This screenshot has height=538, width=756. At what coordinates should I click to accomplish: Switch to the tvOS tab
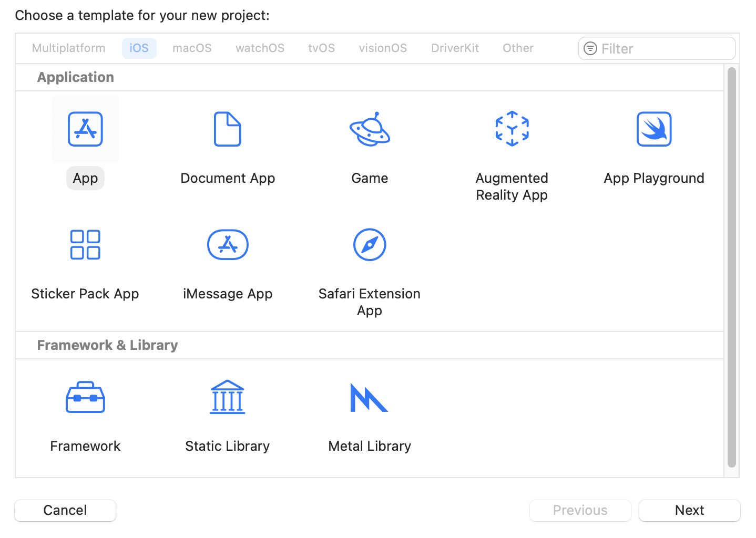click(322, 48)
